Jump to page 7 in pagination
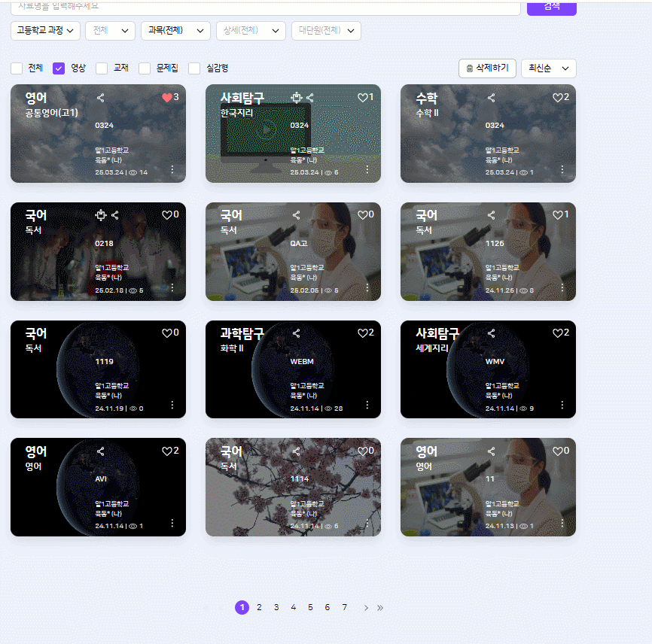The width and height of the screenshot is (652, 644). pos(344,608)
